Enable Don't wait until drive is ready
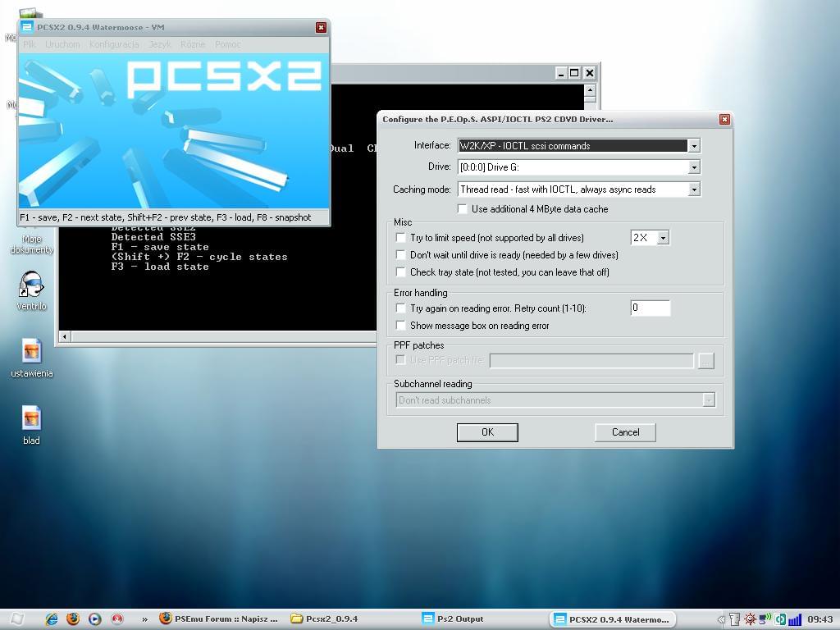The image size is (840, 630). pyautogui.click(x=400, y=254)
